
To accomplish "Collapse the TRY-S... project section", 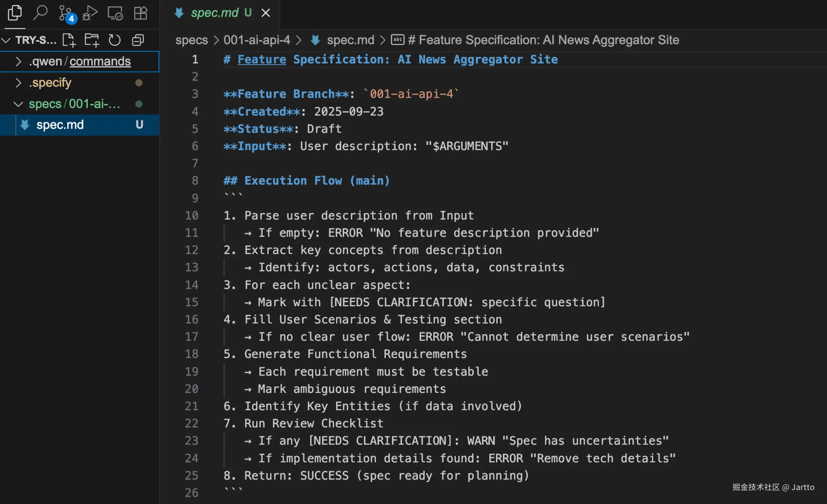I will (7, 40).
